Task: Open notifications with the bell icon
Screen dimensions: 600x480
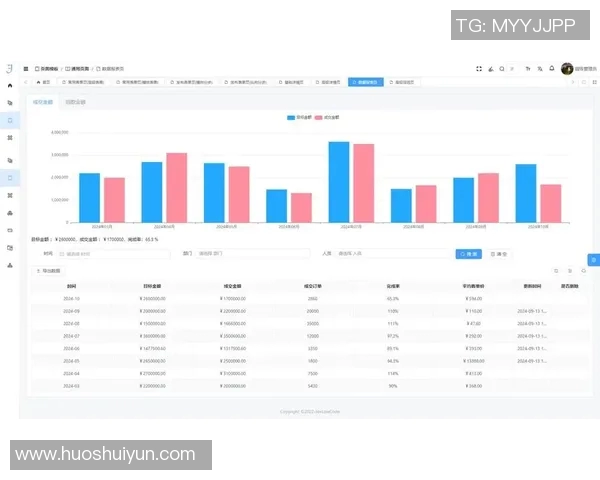Action: [x=551, y=69]
